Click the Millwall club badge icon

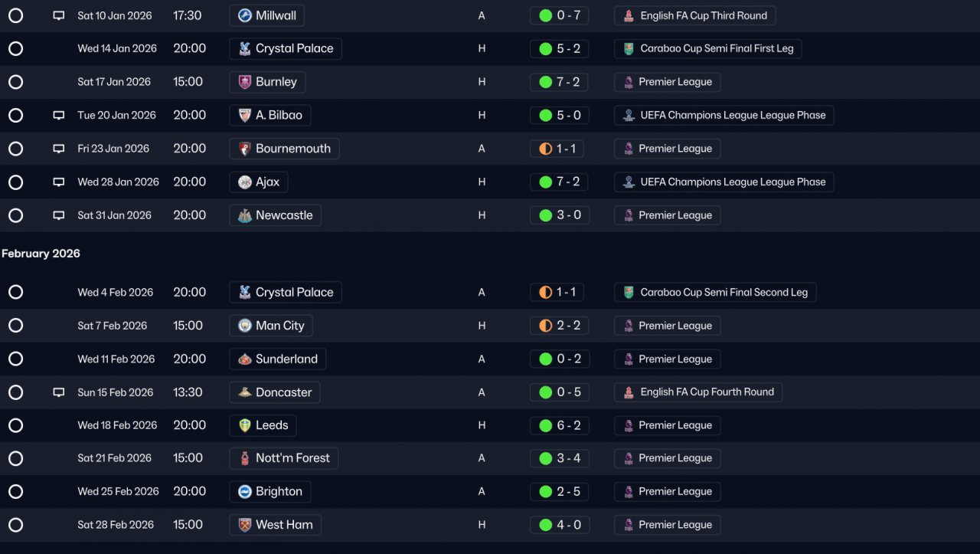point(245,15)
